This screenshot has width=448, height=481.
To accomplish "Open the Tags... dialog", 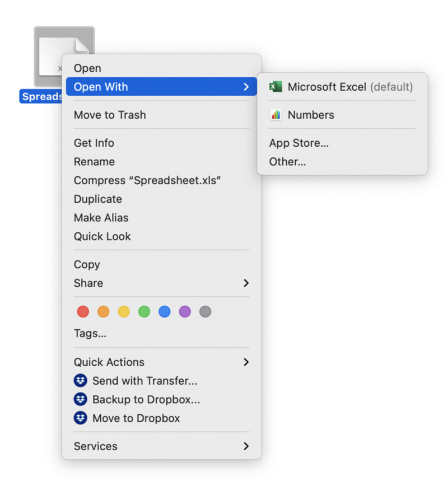I will [90, 334].
